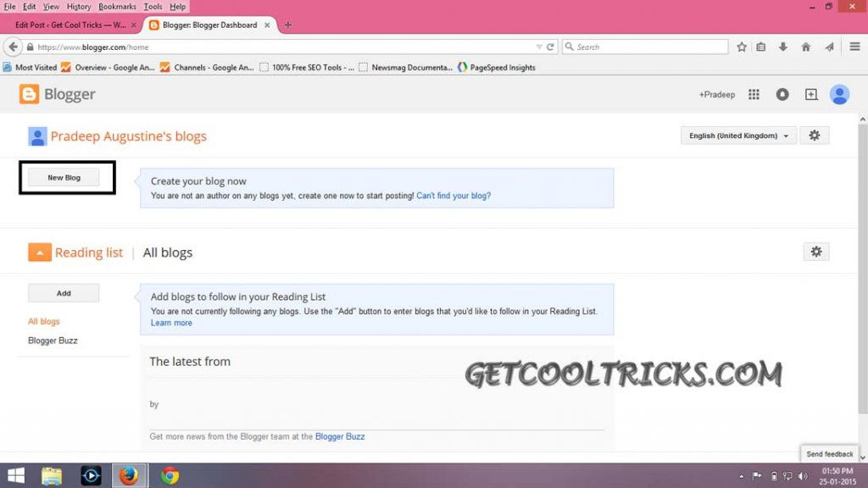The image size is (868, 488).
Task: Launch Chrome from the taskbar
Action: pos(170,475)
